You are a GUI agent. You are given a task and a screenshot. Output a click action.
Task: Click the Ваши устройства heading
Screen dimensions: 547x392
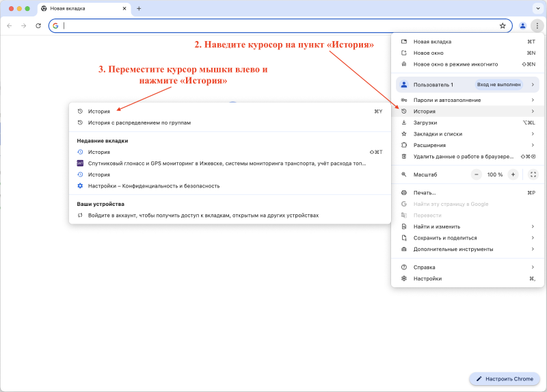(101, 204)
